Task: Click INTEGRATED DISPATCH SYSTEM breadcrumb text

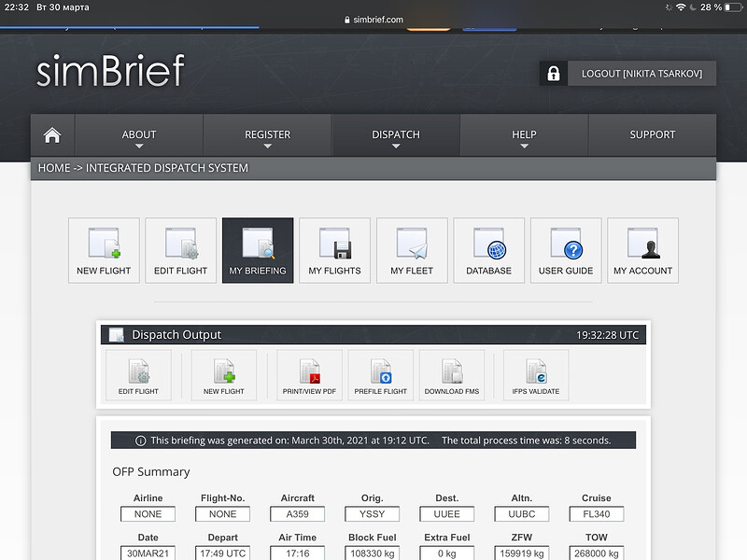Action: [167, 168]
